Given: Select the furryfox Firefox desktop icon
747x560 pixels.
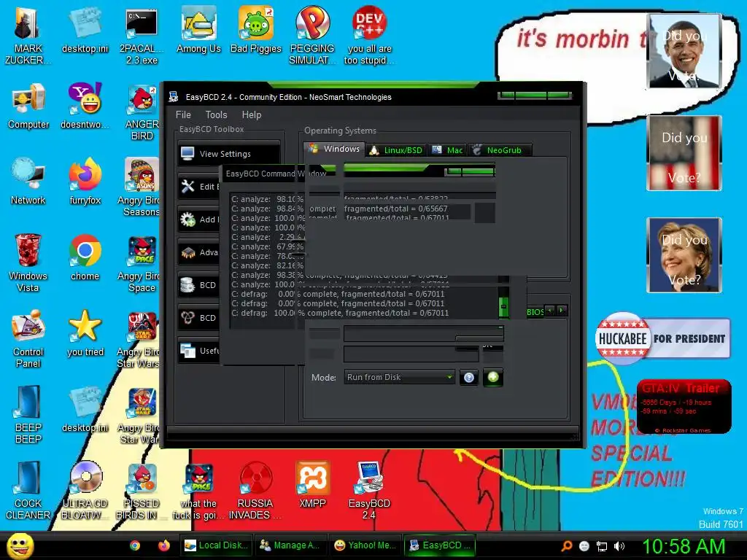Looking at the screenshot, I should pyautogui.click(x=85, y=182).
